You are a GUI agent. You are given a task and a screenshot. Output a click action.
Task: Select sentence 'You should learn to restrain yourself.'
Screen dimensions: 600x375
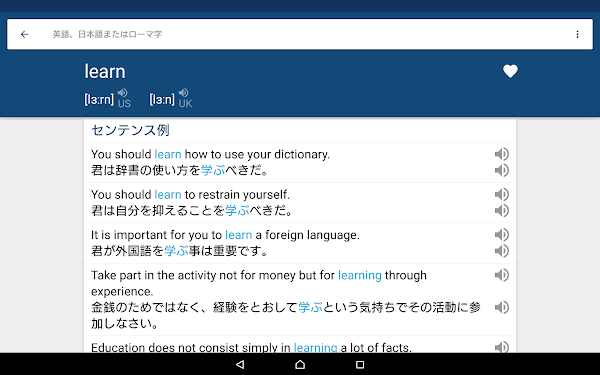click(x=191, y=194)
